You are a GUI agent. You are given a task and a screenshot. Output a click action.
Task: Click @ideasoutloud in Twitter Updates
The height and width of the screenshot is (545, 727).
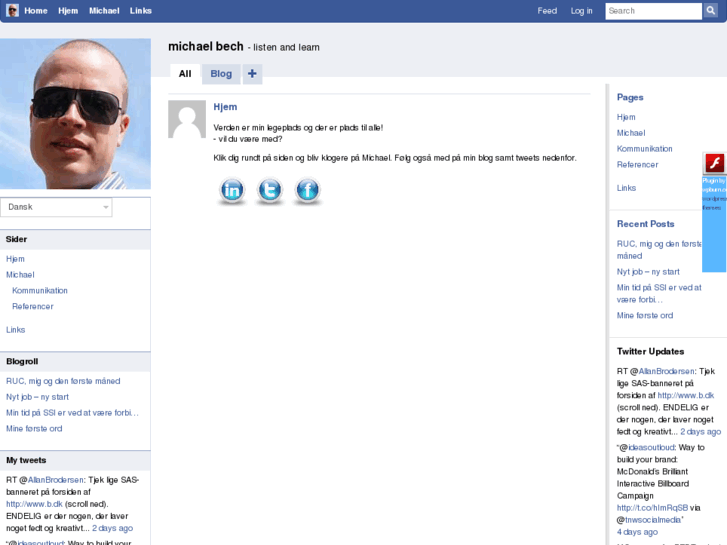[x=651, y=447]
